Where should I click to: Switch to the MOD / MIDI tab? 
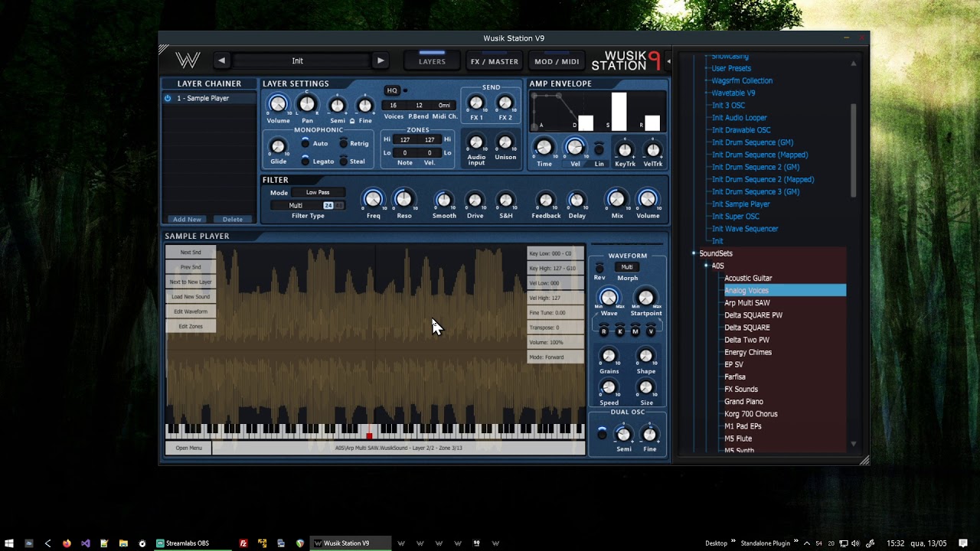point(557,61)
